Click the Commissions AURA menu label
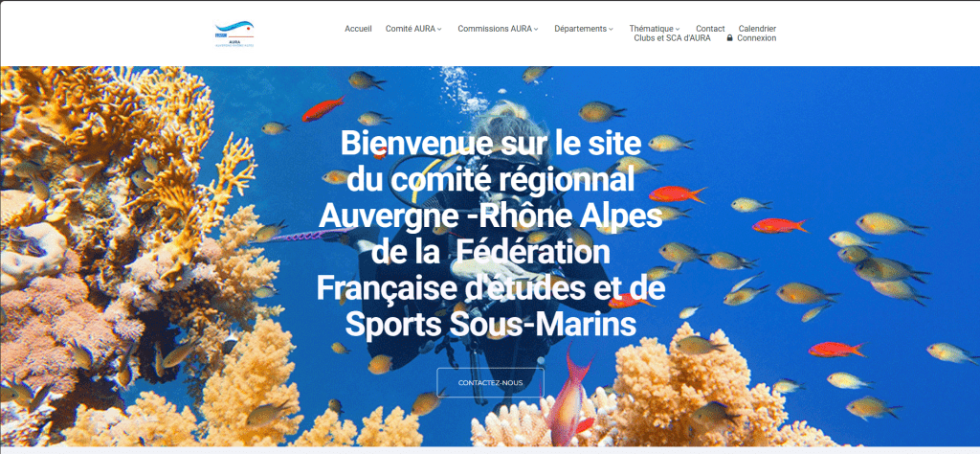Viewport: 980px width, 454px height. 495,29
